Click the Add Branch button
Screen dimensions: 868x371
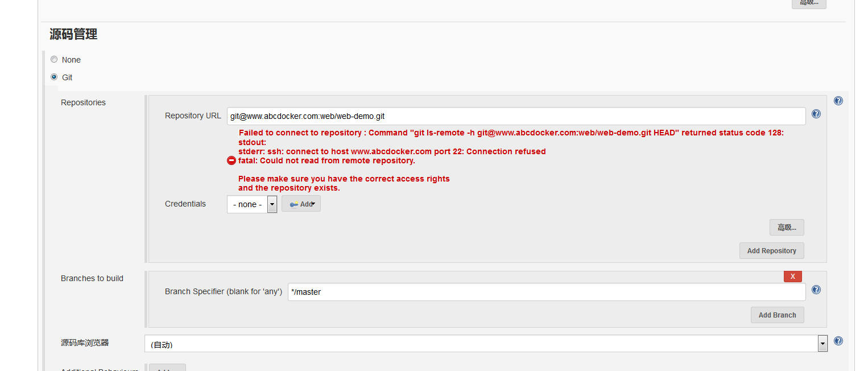(777, 315)
